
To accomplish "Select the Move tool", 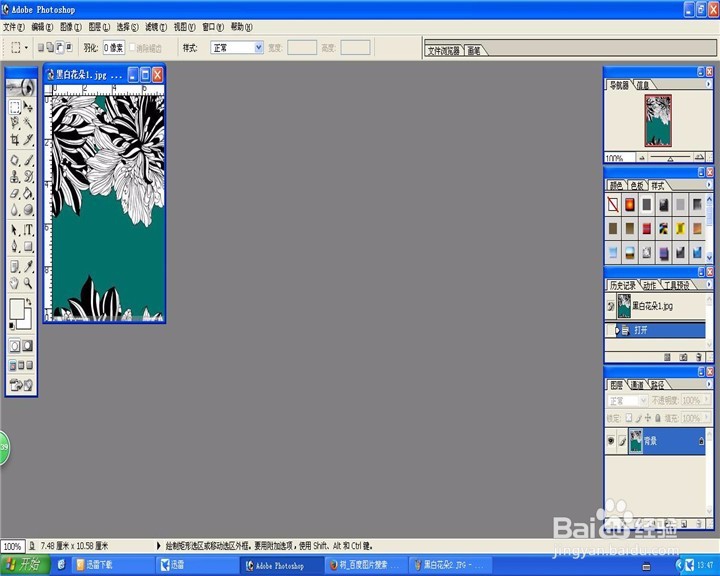I will 28,107.
